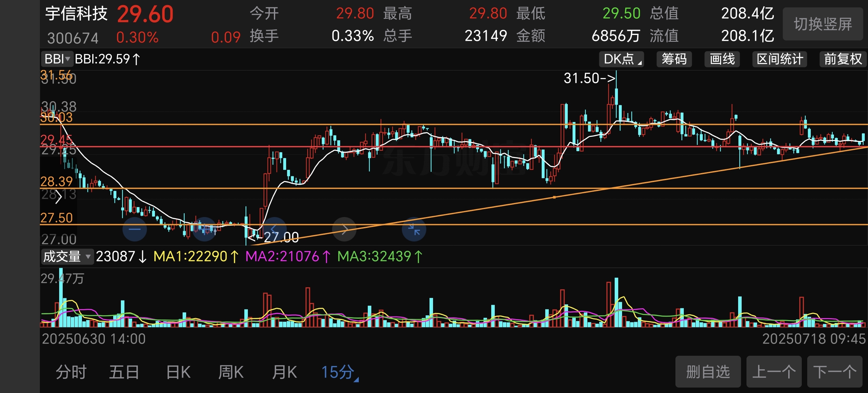Viewport: 868px width, 393px height.
Task: Open the 筹码 chip distribution view
Action: [674, 59]
